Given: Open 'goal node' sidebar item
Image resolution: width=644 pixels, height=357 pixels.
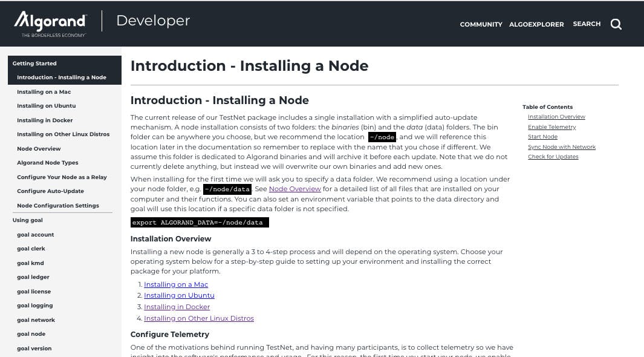Looking at the screenshot, I should [x=31, y=333].
